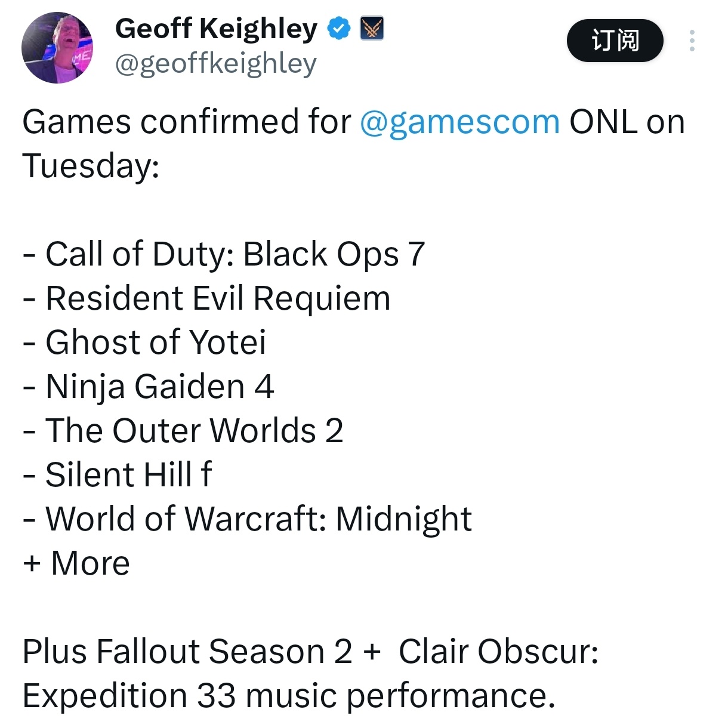Click the Games confirmed for heading text
728x728 pixels.
[187, 122]
